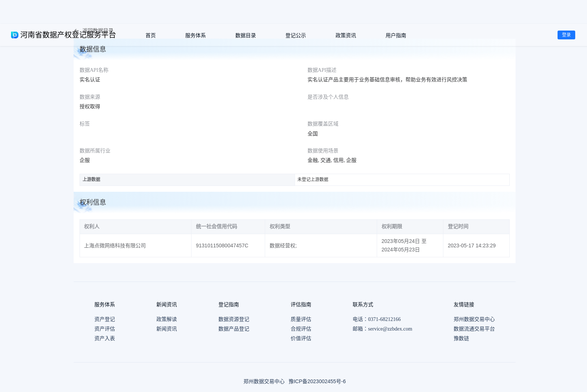Open 豫数链 friendly link

pyautogui.click(x=461, y=338)
